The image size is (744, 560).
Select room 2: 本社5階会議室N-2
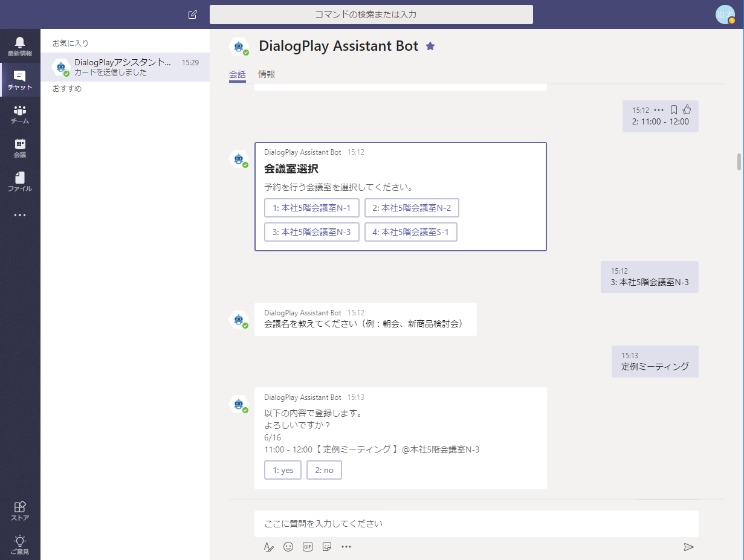pyautogui.click(x=412, y=208)
